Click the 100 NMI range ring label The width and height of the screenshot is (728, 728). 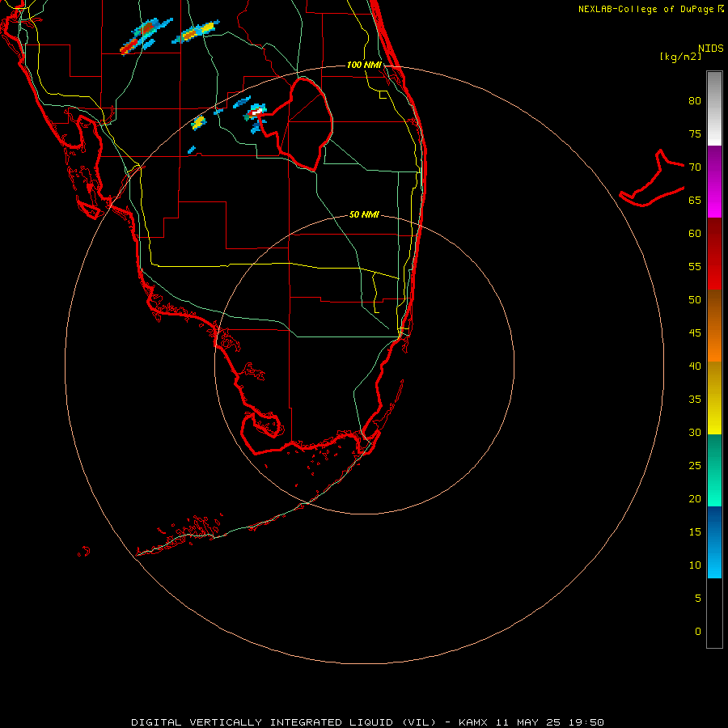pyautogui.click(x=364, y=65)
